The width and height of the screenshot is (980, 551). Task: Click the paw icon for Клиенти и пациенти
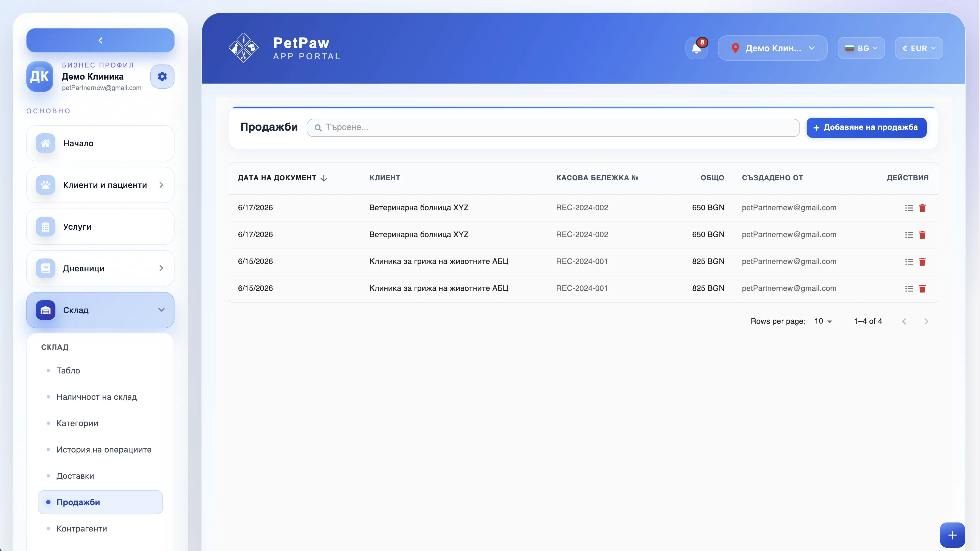(x=46, y=185)
